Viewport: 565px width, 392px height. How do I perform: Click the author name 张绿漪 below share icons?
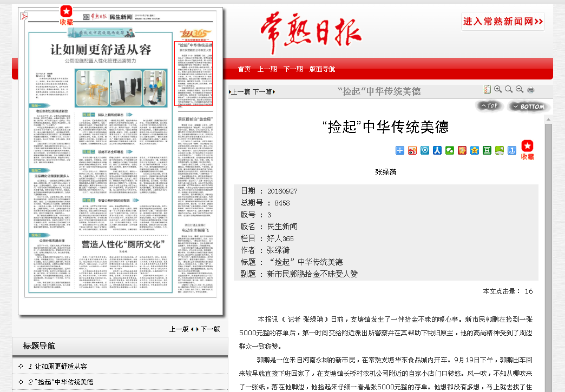point(385,172)
